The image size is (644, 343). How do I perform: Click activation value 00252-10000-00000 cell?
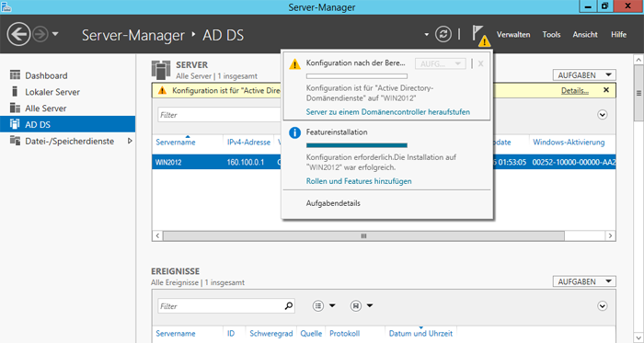click(574, 162)
